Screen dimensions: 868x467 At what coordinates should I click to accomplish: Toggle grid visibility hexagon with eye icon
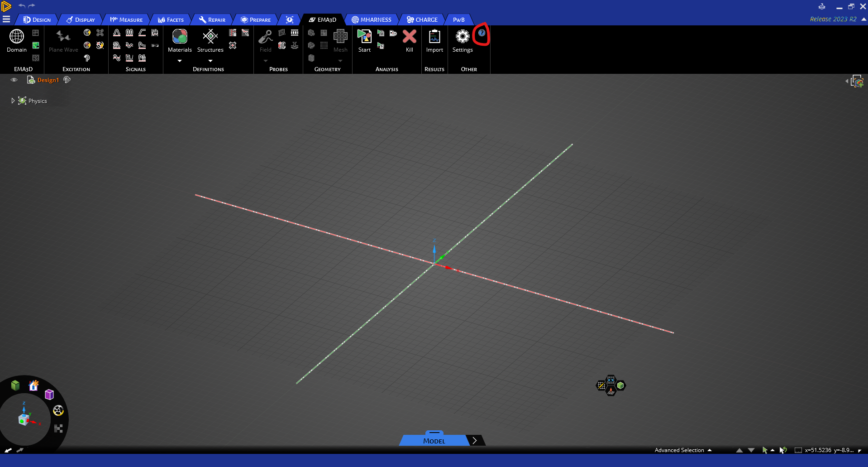(611, 379)
